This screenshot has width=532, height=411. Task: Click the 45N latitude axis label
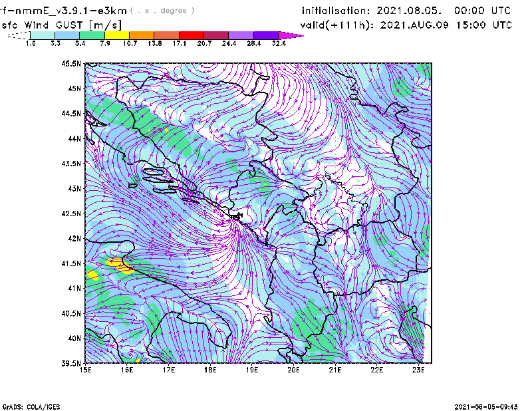pyautogui.click(x=74, y=88)
